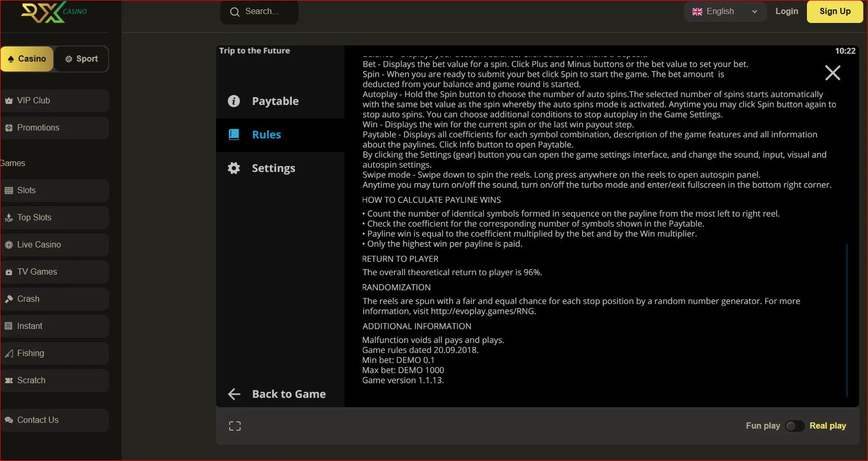Click the Paytable info icon
The height and width of the screenshot is (461, 868).
(234, 101)
